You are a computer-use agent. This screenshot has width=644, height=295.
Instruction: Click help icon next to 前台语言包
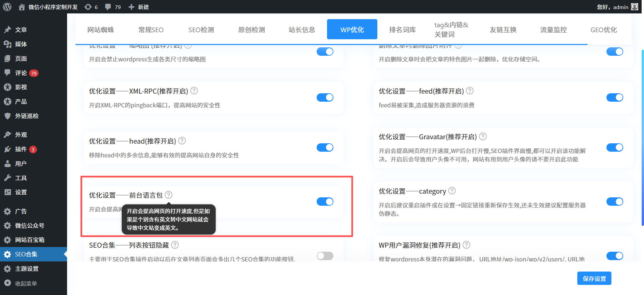[169, 195]
